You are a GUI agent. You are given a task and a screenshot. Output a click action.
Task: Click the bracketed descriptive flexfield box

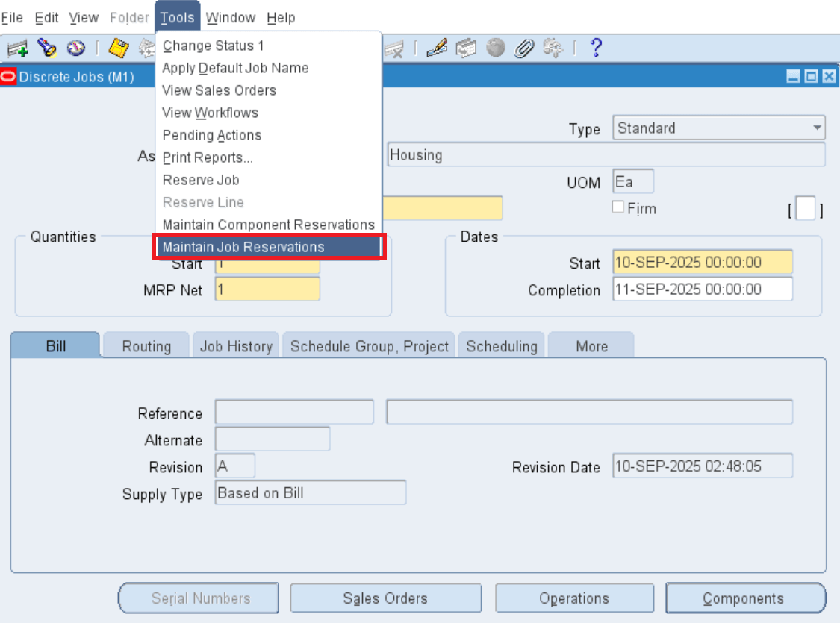point(805,208)
